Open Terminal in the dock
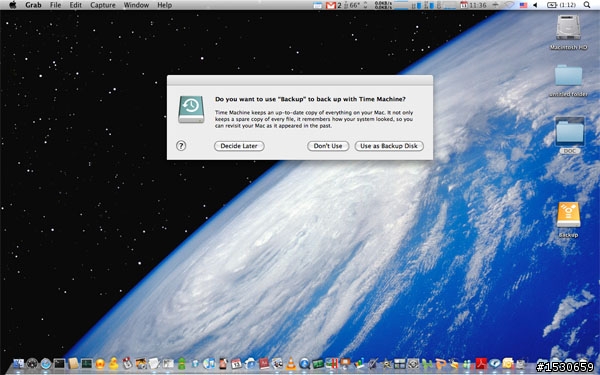The image size is (600, 375). coord(59,364)
